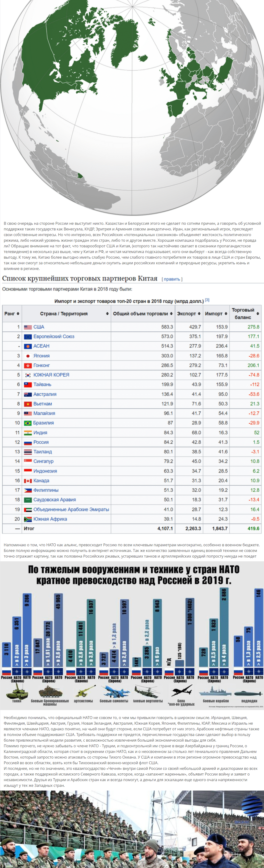Open Объединенные Арабские Эмираты link
Viewport: 264px width, 868px height.
[71, 510]
